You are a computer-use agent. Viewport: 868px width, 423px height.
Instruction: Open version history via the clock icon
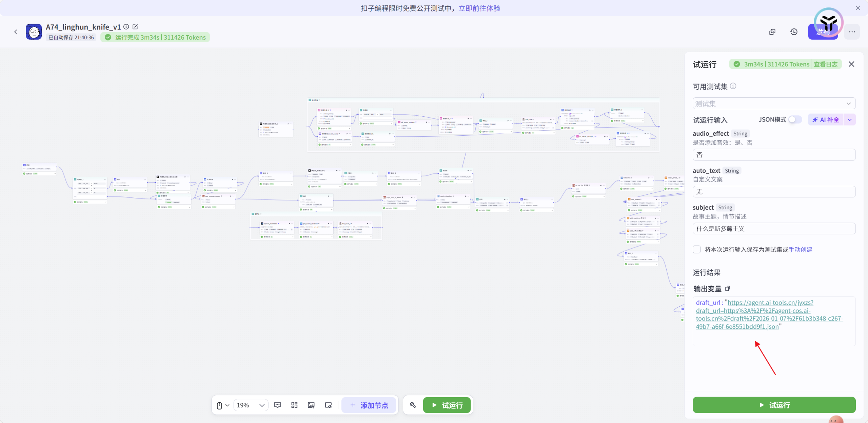coord(794,32)
